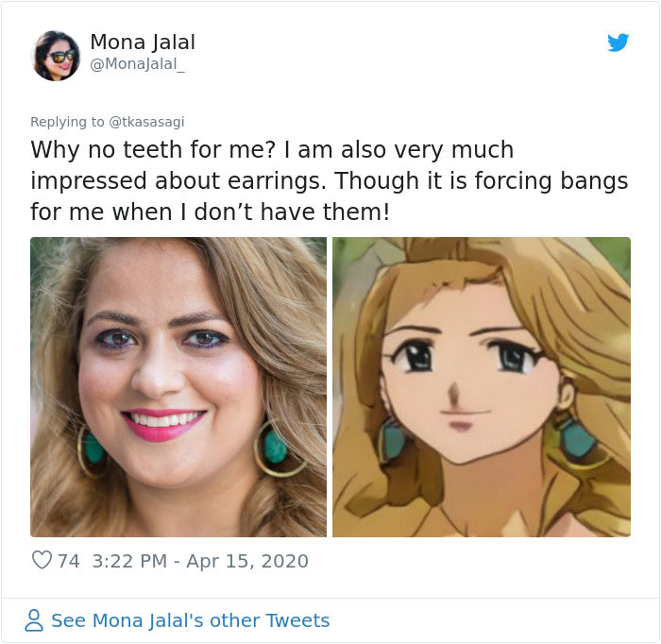View the real photo of the smiling woman

(x=178, y=387)
